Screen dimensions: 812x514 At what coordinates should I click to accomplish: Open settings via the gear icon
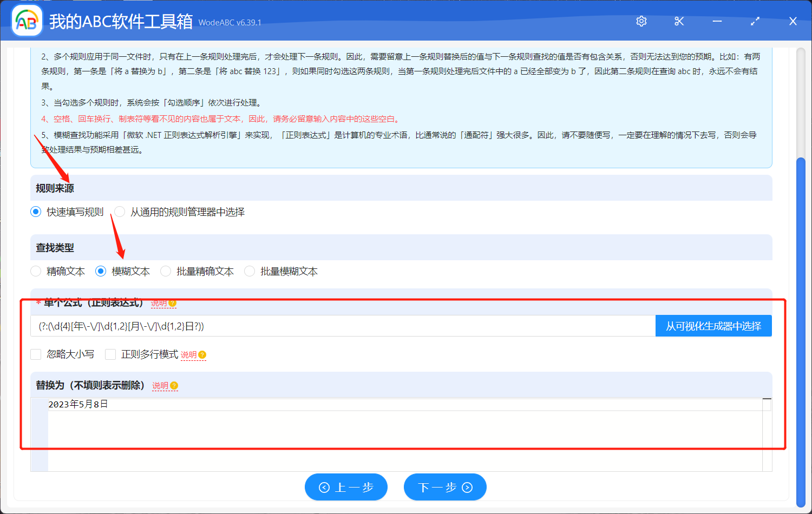[x=641, y=21]
